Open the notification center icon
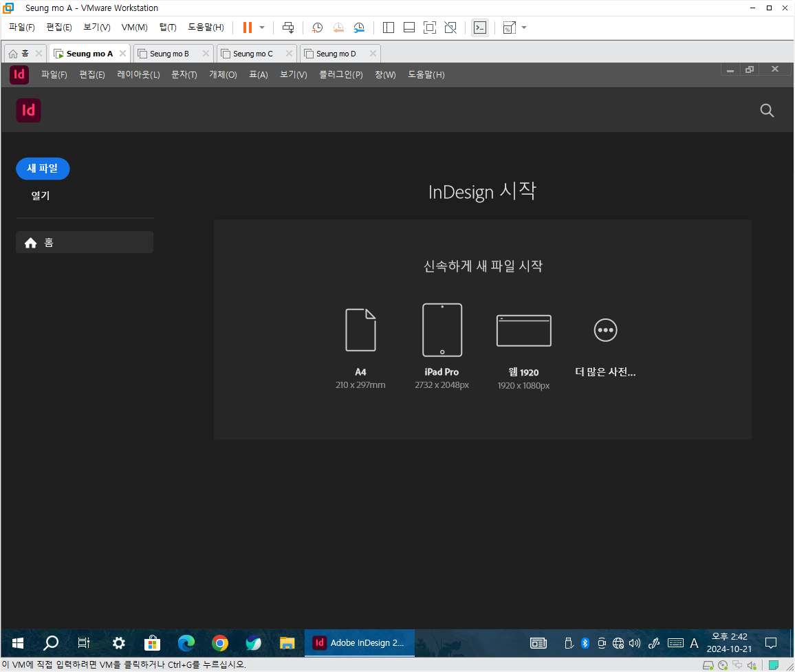Viewport: 795px width, 672px height. pyautogui.click(x=771, y=643)
